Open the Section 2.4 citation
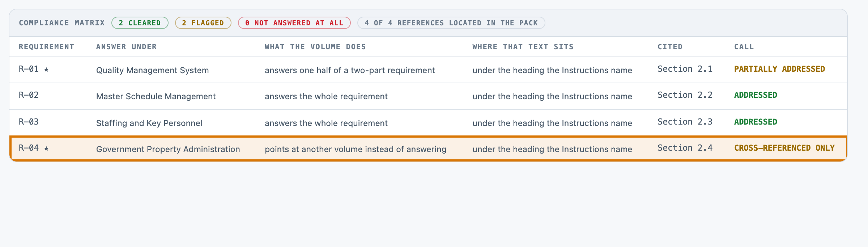This screenshot has width=868, height=247. pyautogui.click(x=685, y=148)
